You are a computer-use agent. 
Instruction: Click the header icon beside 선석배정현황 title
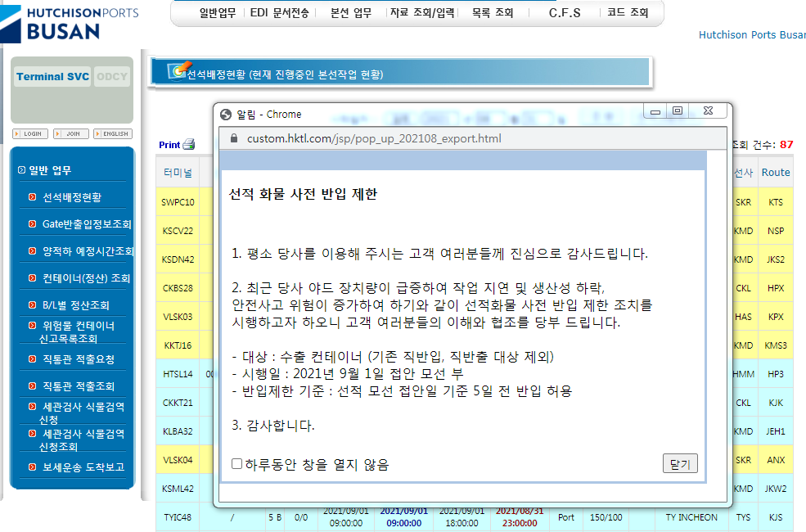pyautogui.click(x=179, y=71)
